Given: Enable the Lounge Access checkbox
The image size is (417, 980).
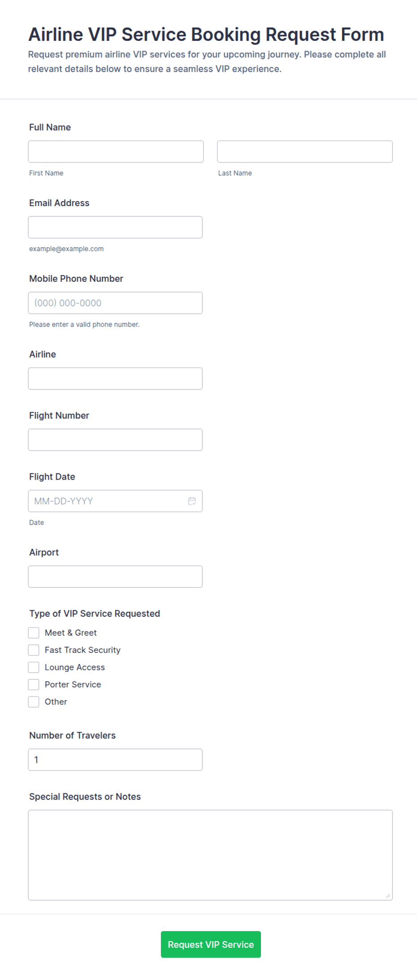Looking at the screenshot, I should click(x=34, y=667).
